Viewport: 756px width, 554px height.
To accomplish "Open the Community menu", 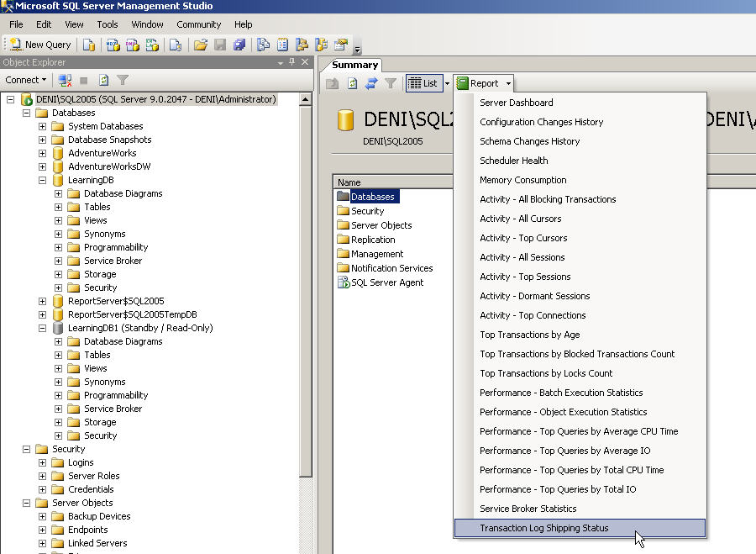I will tap(198, 24).
